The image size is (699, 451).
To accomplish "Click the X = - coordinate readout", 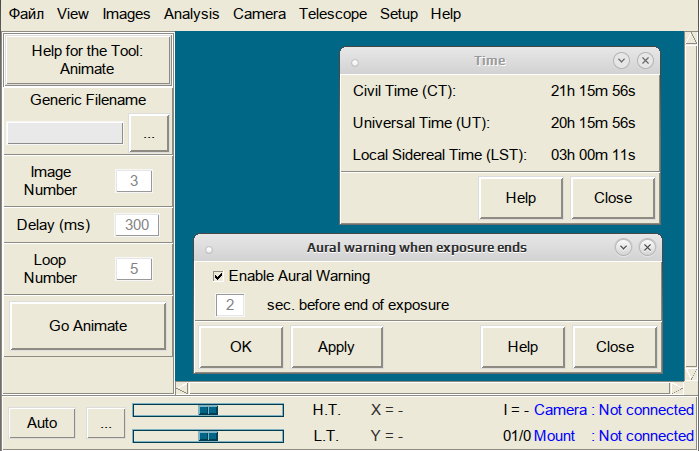I will (387, 410).
